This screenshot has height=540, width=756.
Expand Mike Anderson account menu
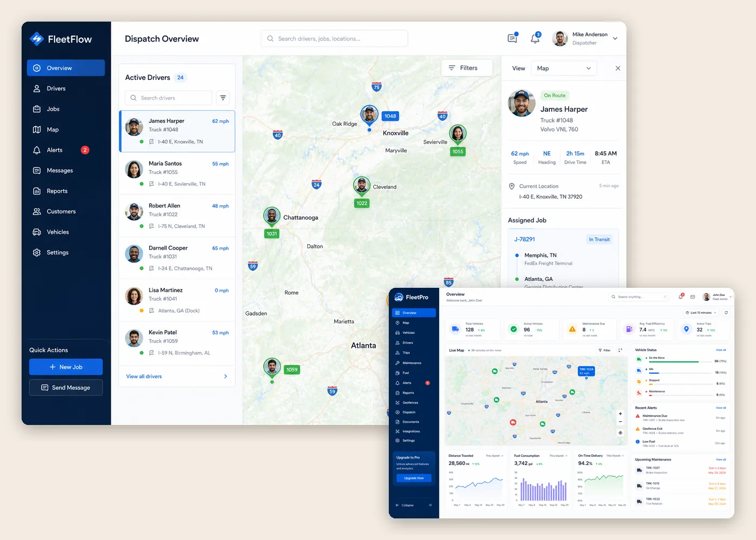[615, 38]
